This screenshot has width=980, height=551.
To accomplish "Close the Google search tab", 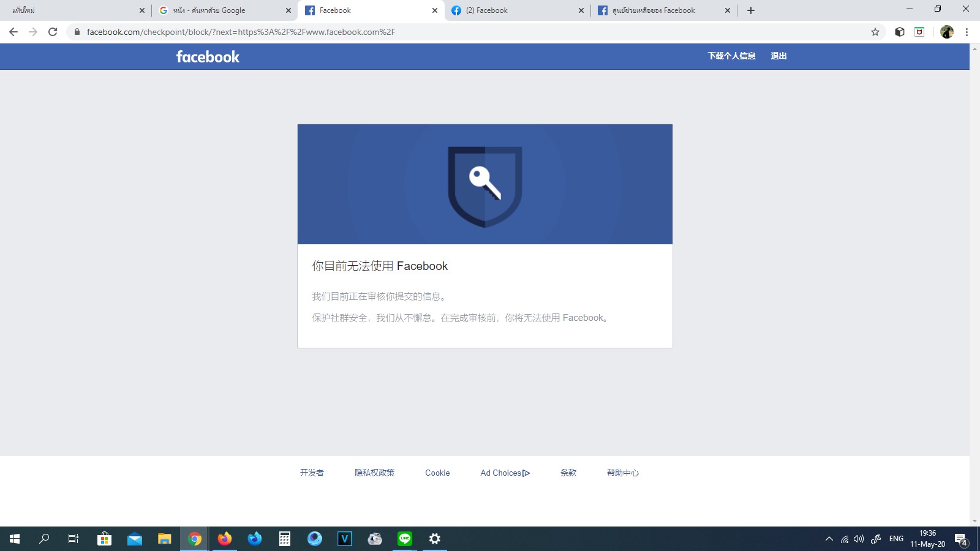I will [288, 10].
